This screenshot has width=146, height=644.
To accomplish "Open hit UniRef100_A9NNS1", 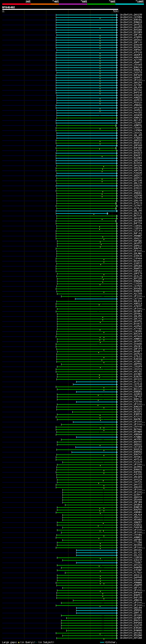I will point(131,538).
